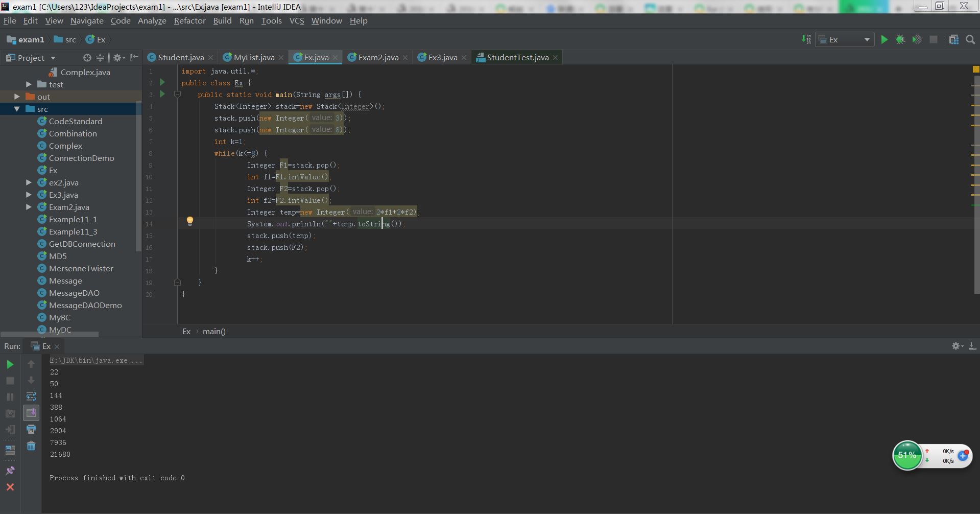
Task: Click the Project panel vertical scrollbar
Action: tap(138, 176)
